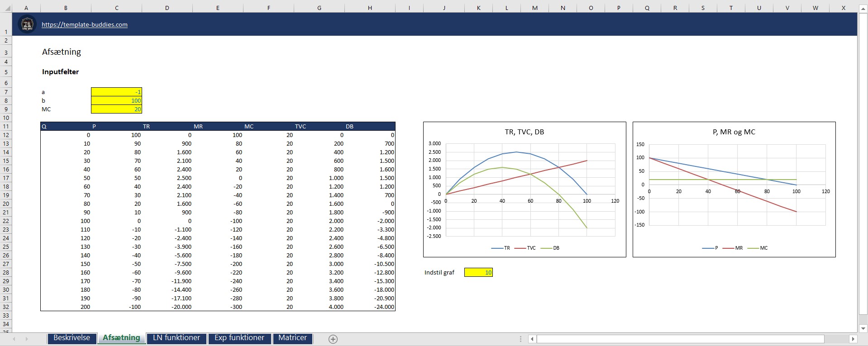Select row 22 header

pos(6,221)
